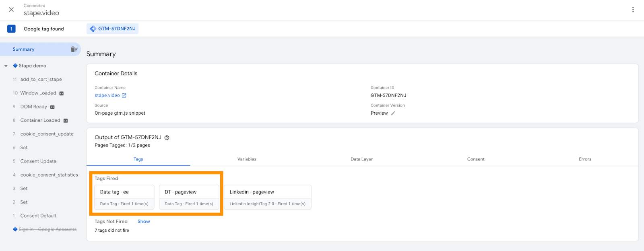Open the DT - pageview fired tag card
This screenshot has width=644, height=251.
(189, 197)
